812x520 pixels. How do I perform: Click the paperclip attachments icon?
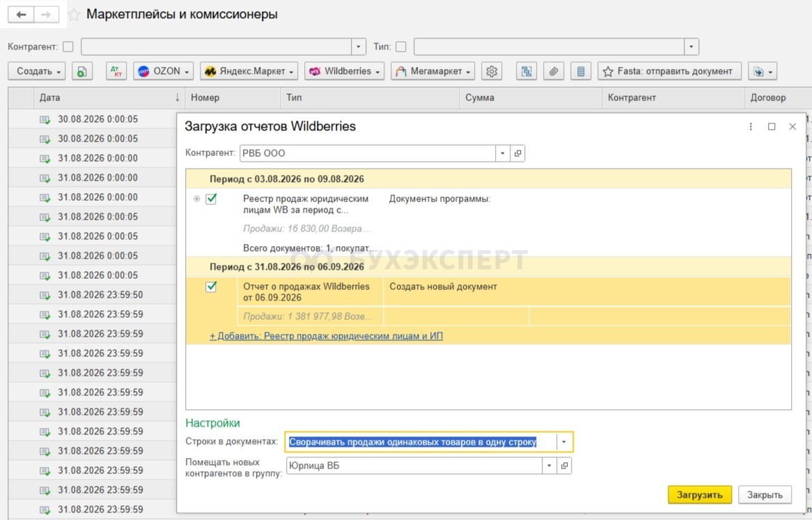coord(554,71)
